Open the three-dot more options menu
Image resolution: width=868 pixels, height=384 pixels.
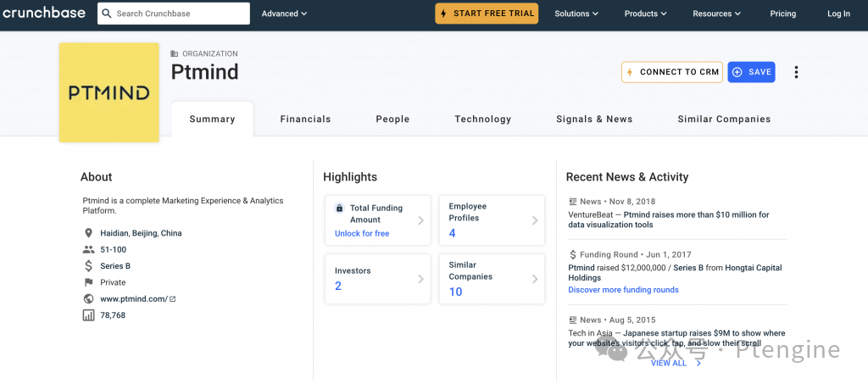(796, 72)
